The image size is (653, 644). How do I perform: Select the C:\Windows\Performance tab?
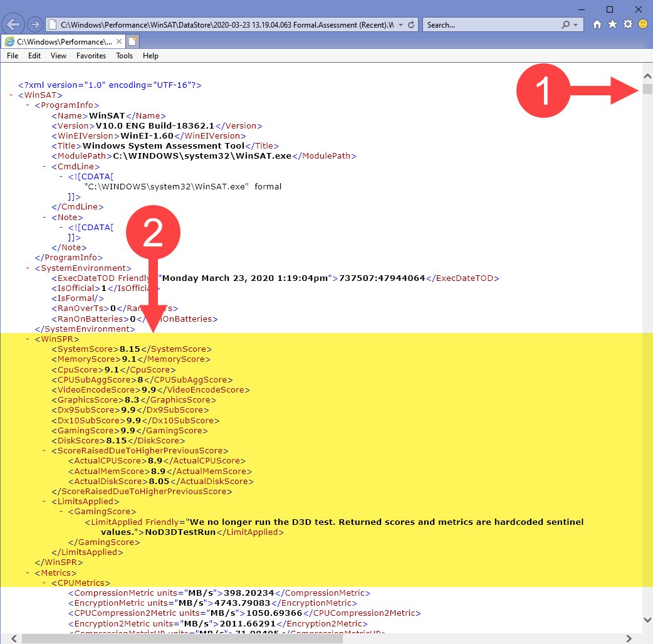coord(63,41)
